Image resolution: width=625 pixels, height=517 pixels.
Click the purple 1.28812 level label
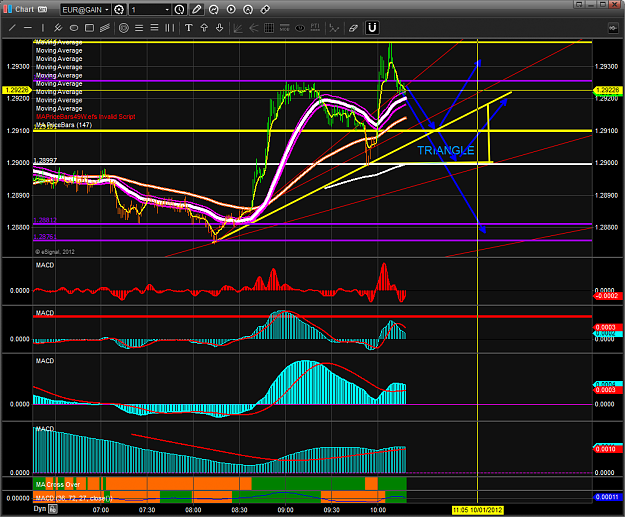click(x=45, y=220)
